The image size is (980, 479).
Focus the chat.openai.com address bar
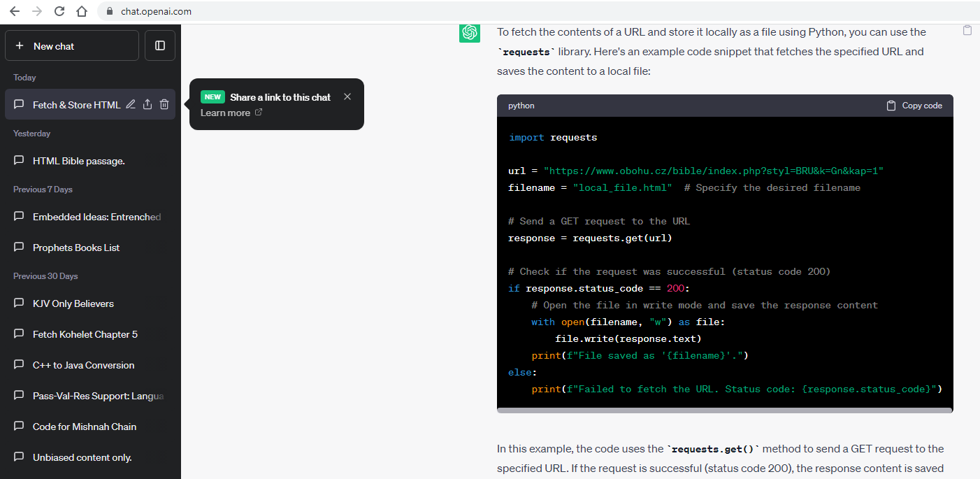[x=538, y=11]
